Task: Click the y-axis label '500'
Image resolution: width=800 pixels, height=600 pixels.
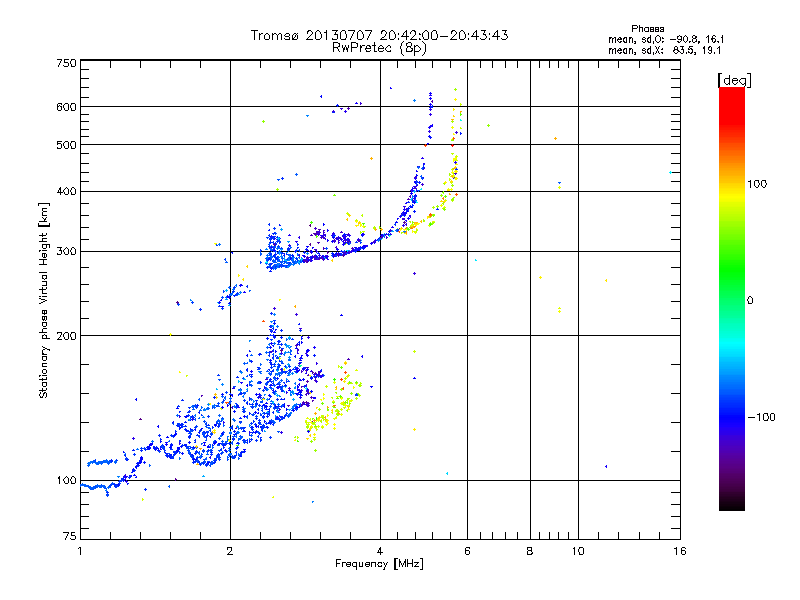Action: tap(66, 145)
